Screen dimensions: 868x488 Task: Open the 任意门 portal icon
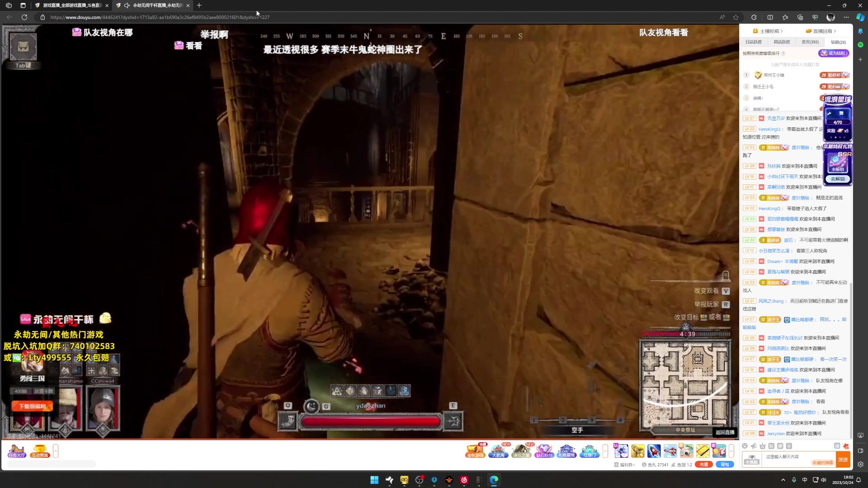(x=589, y=451)
